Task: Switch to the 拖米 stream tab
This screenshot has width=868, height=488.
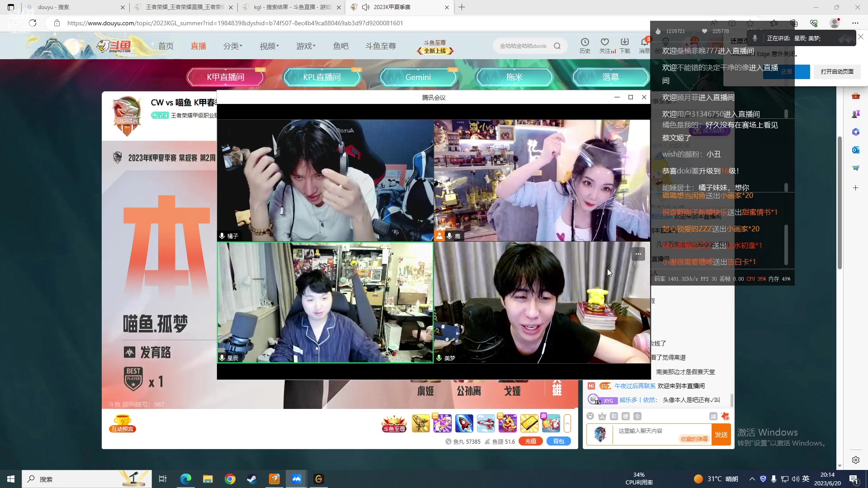Action: [x=514, y=77]
